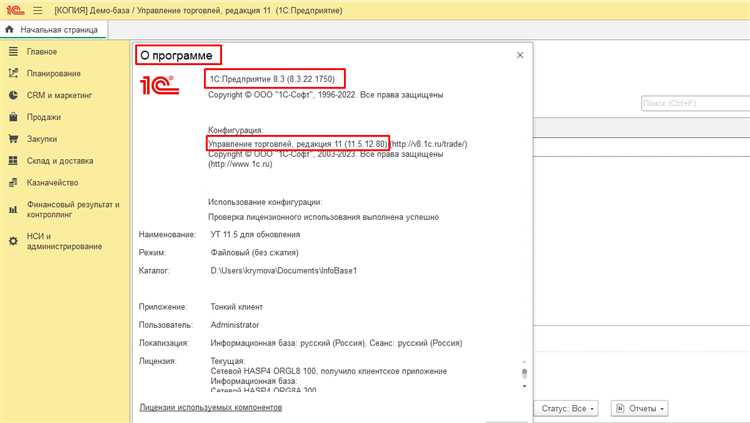Click the Финансовый результат bar chart icon
750x423 pixels.
tap(13, 210)
